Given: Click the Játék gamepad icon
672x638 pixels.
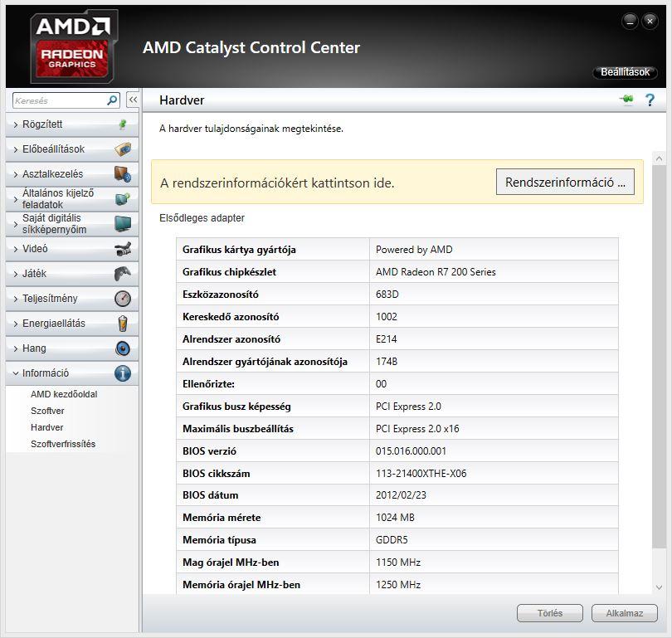Looking at the screenshot, I should coord(123,273).
